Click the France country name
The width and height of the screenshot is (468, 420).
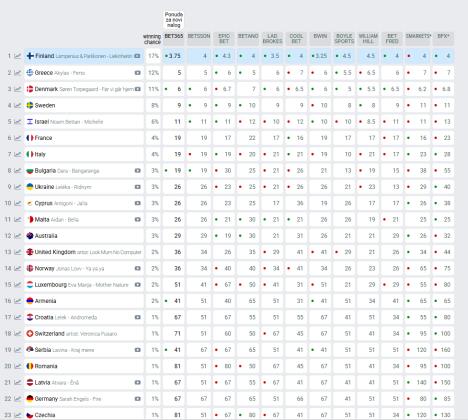coord(43,138)
